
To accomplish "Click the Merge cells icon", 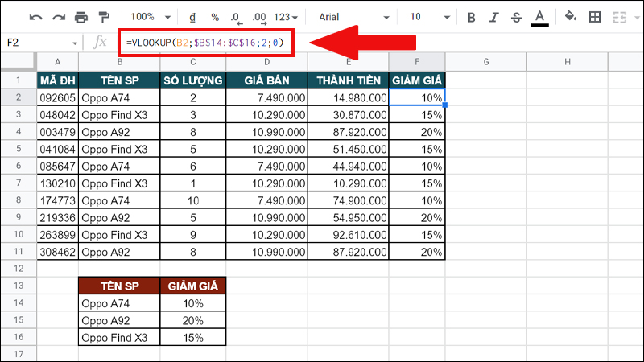I will (619, 17).
